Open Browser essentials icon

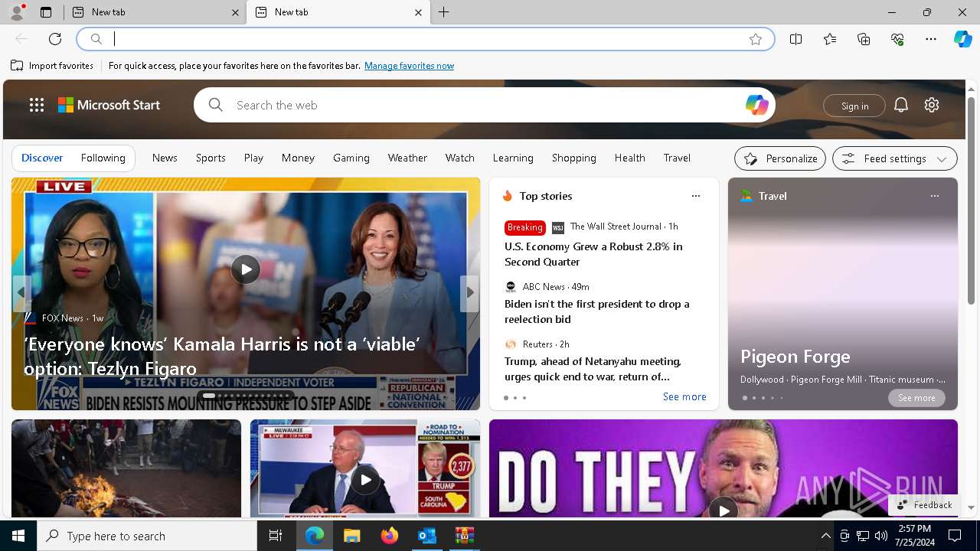pyautogui.click(x=897, y=39)
